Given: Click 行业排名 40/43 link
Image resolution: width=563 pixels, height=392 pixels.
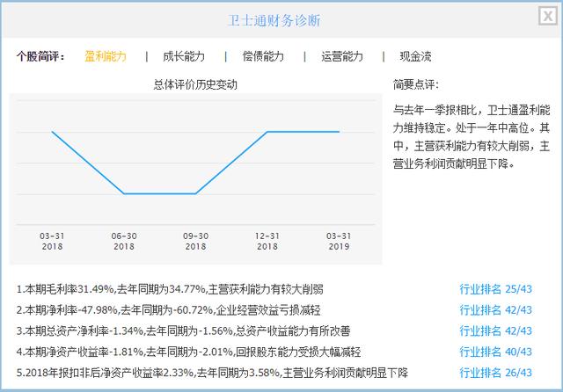Looking at the screenshot, I should coord(495,352).
